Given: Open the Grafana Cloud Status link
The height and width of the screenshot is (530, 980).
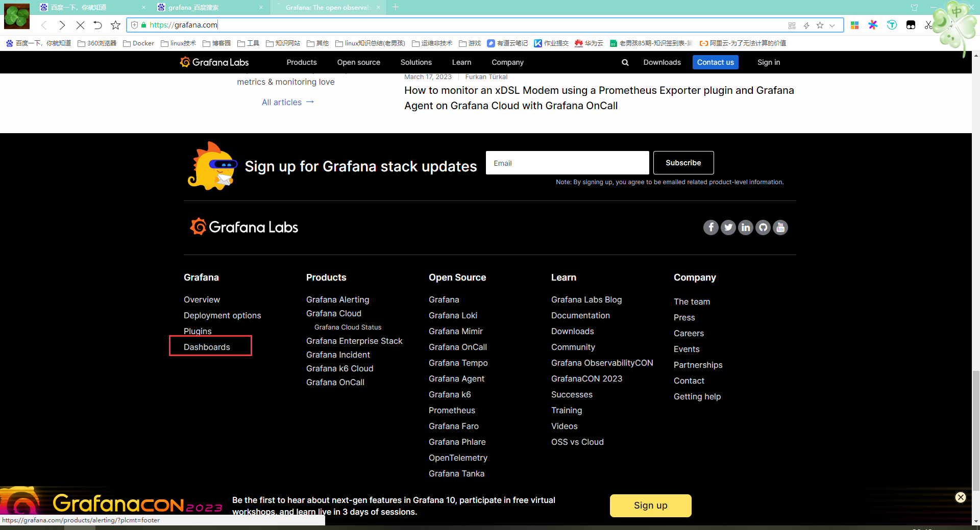Looking at the screenshot, I should coord(348,327).
